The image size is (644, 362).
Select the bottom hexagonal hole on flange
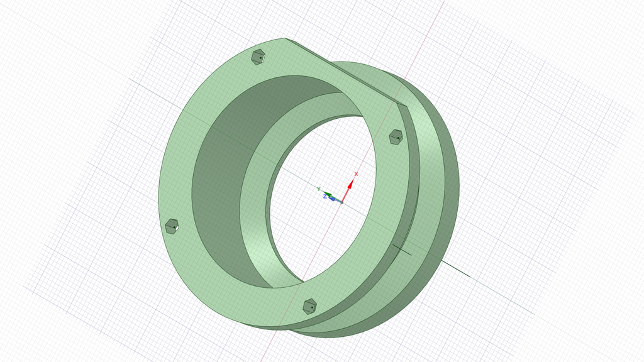pyautogui.click(x=310, y=307)
